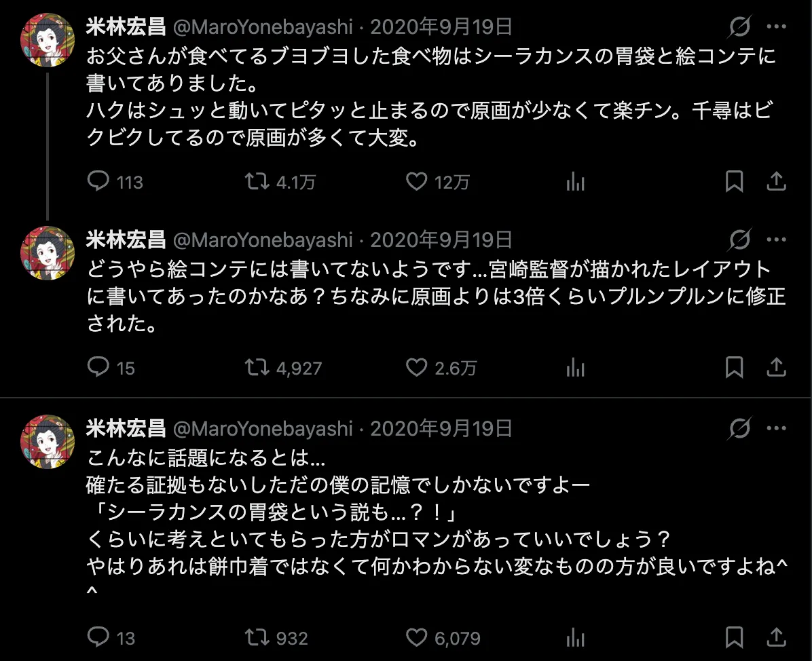Bookmark the second tweet about レイアウト
The width and height of the screenshot is (812, 661).
[x=734, y=367]
